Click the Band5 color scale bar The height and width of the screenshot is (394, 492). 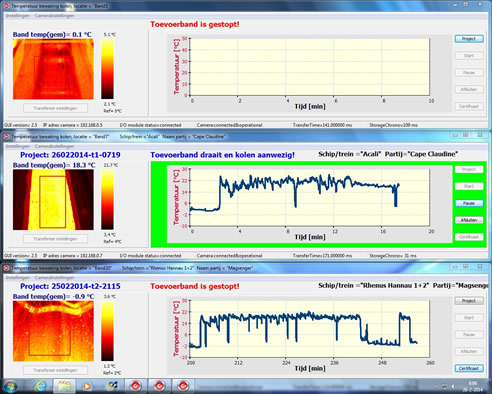tap(107, 69)
